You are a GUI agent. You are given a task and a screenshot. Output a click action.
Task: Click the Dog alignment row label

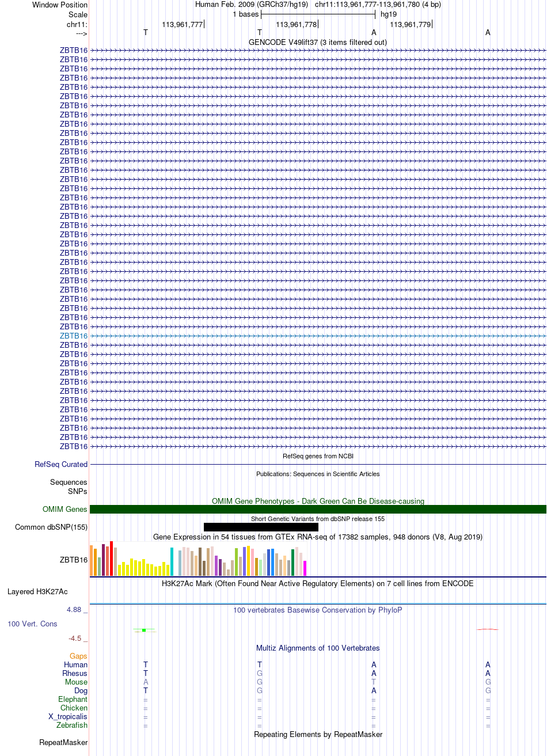pyautogui.click(x=81, y=690)
